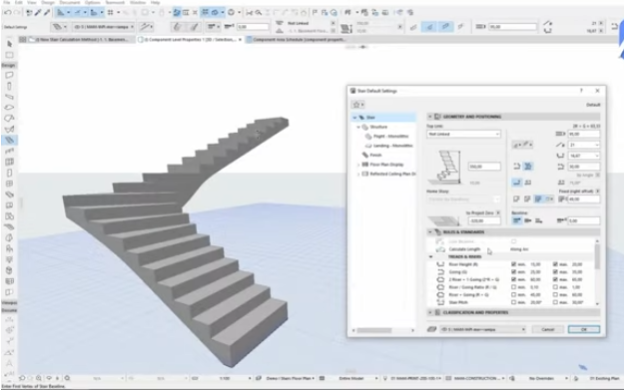Open the Design menu
This screenshot has width=624, height=390.
tap(47, 2)
